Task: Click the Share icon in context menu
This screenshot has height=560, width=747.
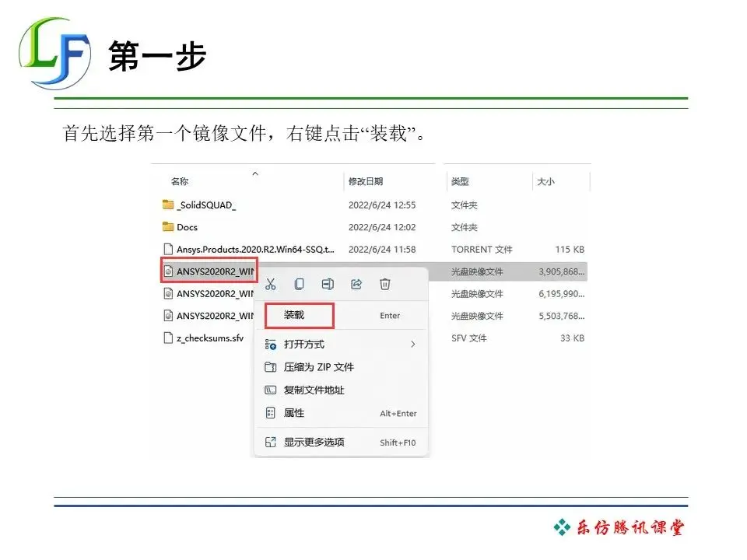Action: (356, 285)
